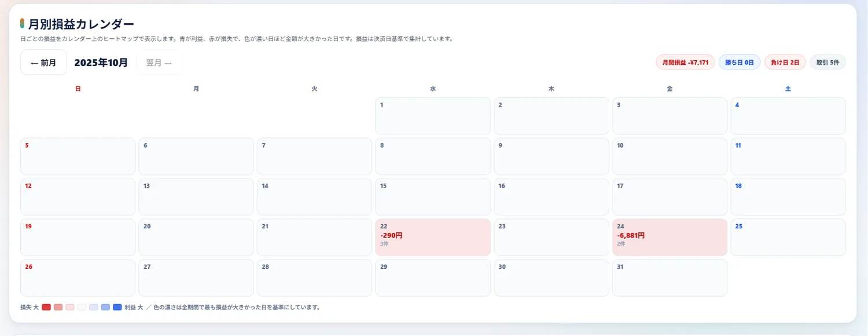Select Sunday day 5 cell
Screen dimensions: 868x336
point(78,156)
